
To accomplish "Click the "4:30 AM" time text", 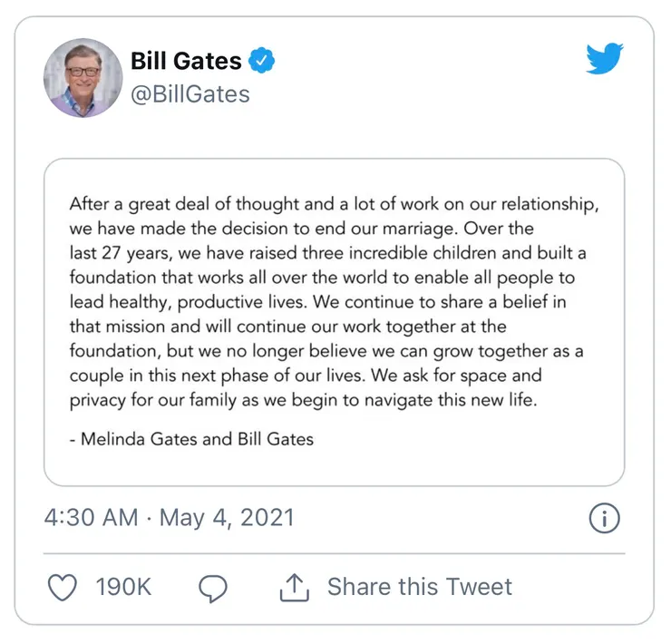I will pos(91,518).
